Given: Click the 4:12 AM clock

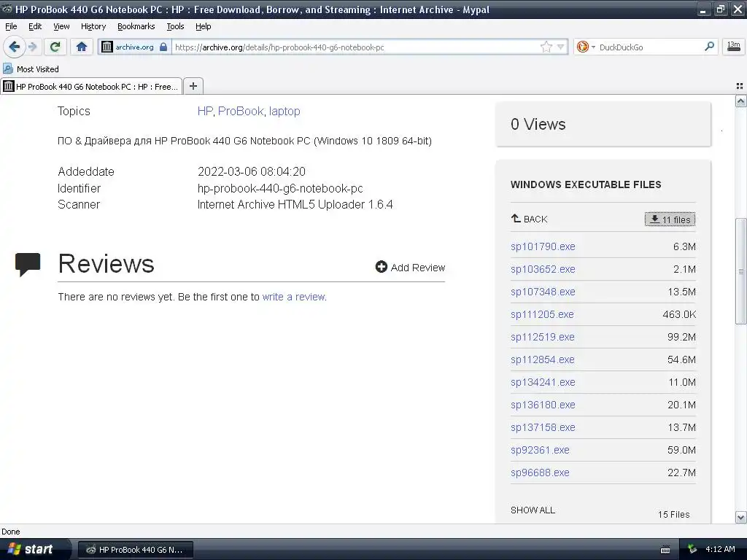Looking at the screenshot, I should [x=720, y=549].
